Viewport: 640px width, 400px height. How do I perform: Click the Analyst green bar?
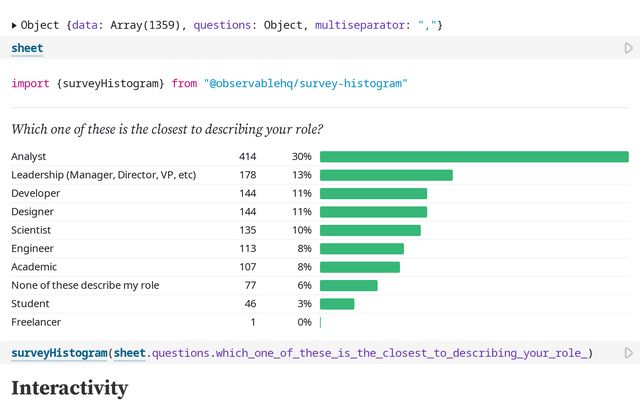(x=474, y=157)
